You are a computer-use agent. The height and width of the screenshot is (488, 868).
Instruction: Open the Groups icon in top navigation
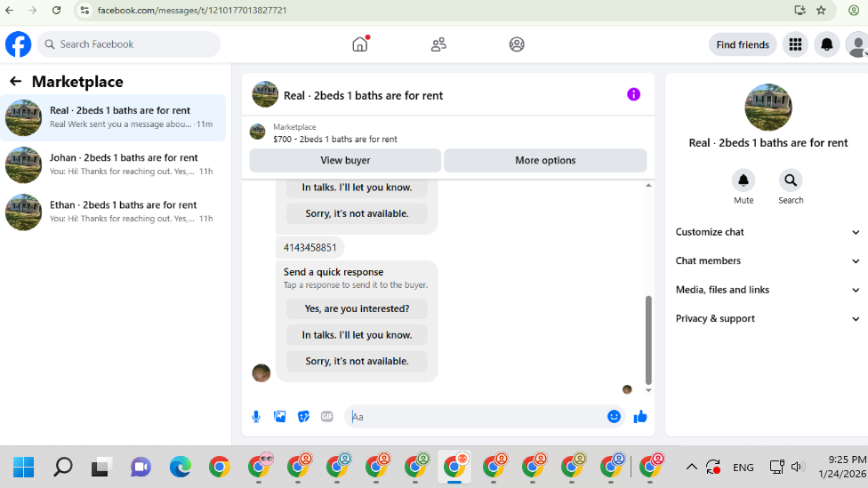517,44
